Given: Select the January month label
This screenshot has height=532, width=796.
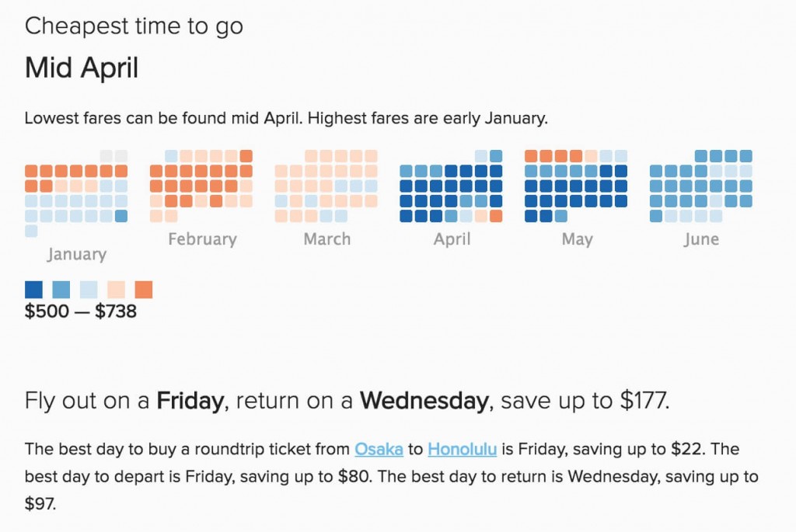Looking at the screenshot, I should click(x=77, y=254).
